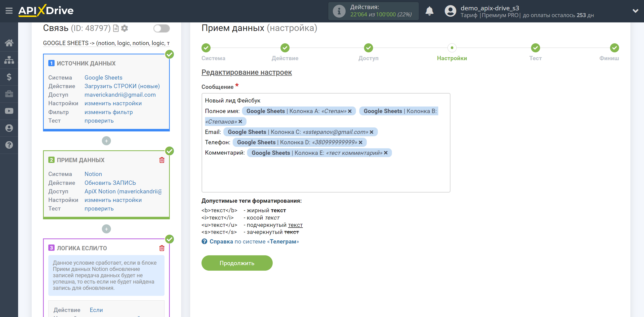Click the Продолжить button
Viewport: 644px width, 317px height.
coord(237,263)
